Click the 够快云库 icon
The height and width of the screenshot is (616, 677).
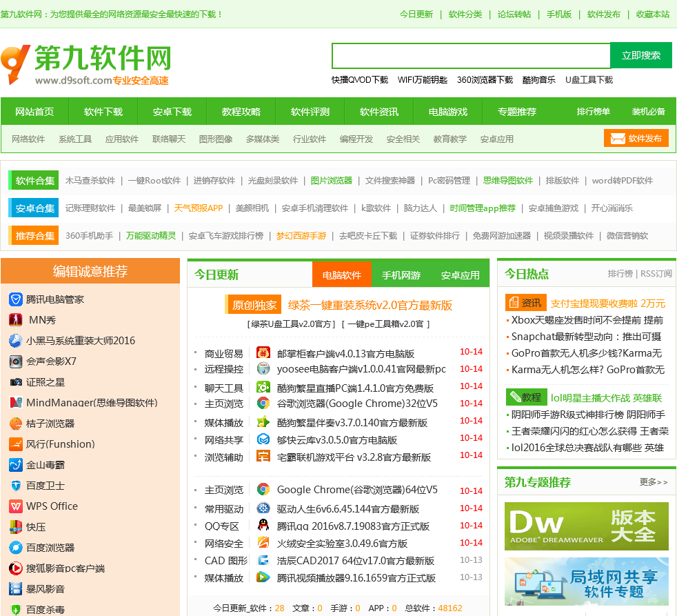click(x=263, y=439)
